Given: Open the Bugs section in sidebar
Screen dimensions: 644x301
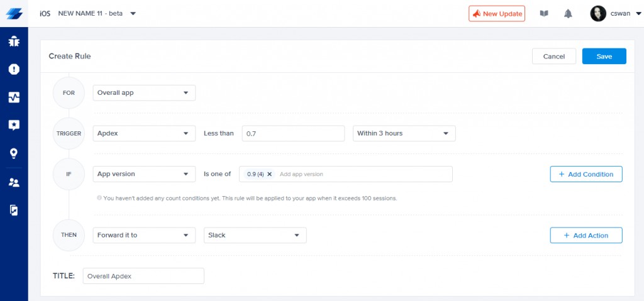Looking at the screenshot, I should [x=14, y=41].
